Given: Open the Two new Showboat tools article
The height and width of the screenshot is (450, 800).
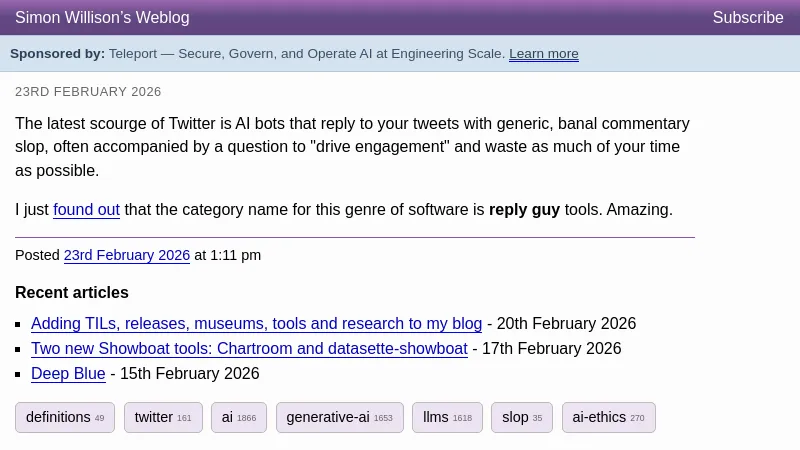Looking at the screenshot, I should pos(249,349).
